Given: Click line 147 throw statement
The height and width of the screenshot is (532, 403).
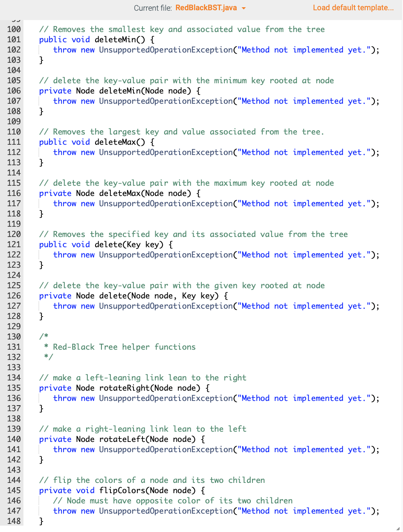Looking at the screenshot, I should click(x=217, y=511).
